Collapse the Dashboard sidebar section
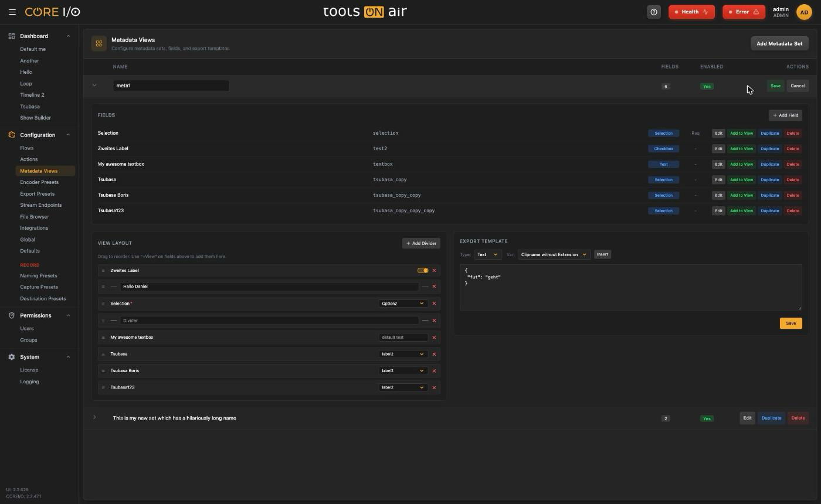 coord(68,36)
